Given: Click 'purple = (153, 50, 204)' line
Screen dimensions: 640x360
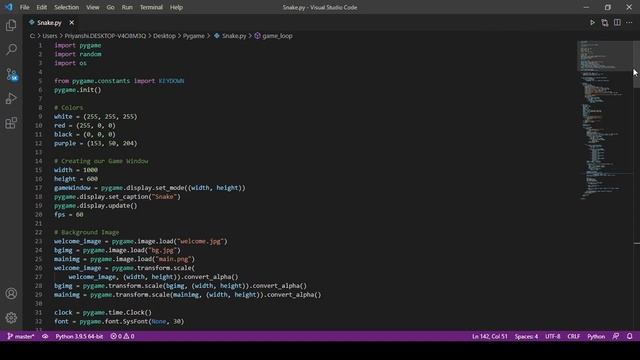Looking at the screenshot, I should pyautogui.click(x=96, y=143).
